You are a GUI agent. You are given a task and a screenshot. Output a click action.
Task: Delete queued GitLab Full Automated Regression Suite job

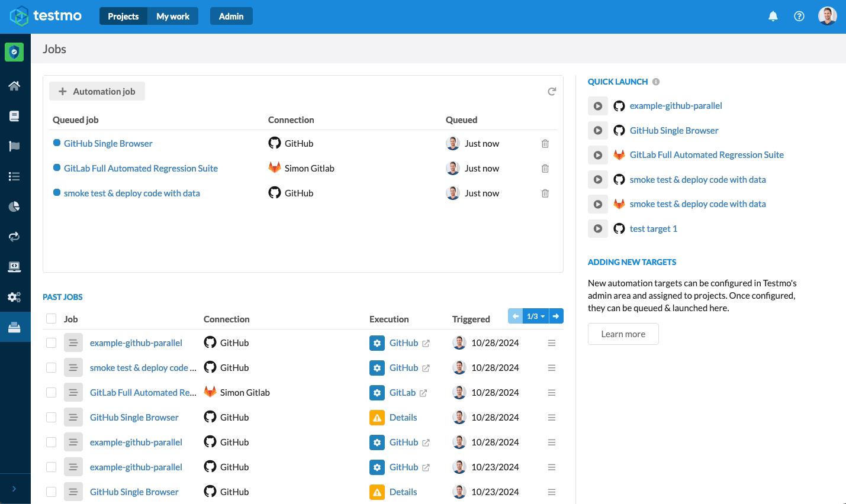545,169
